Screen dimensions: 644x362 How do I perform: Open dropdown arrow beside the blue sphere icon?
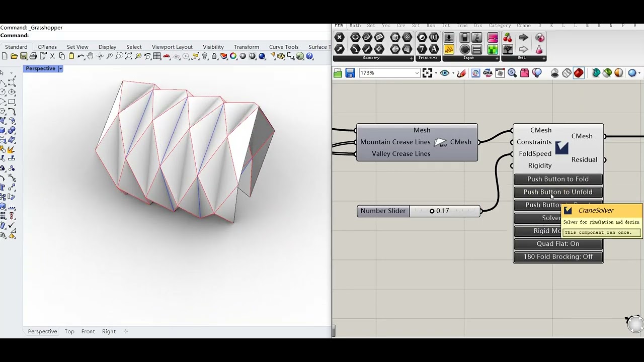pos(639,73)
